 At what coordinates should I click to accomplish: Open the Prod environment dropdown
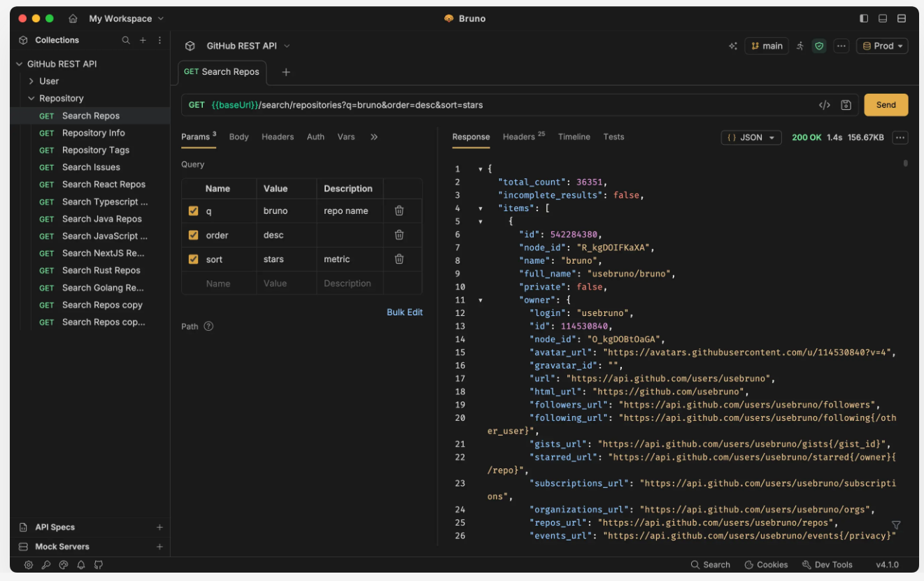point(882,46)
